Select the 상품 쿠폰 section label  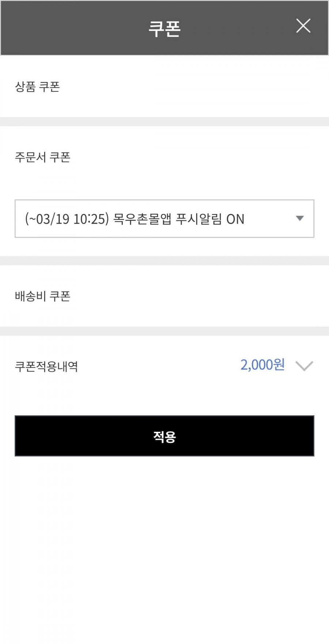point(37,87)
